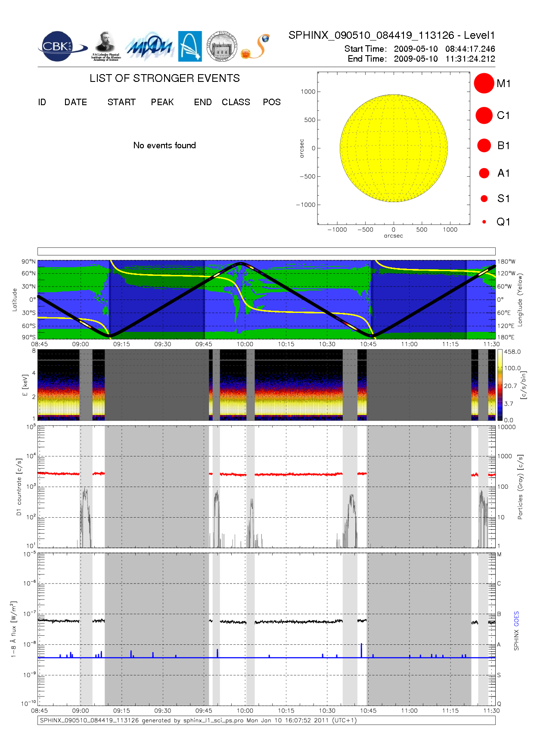Click the arcsec label below solar disk
This screenshot has width=534, height=756.
coord(394,236)
